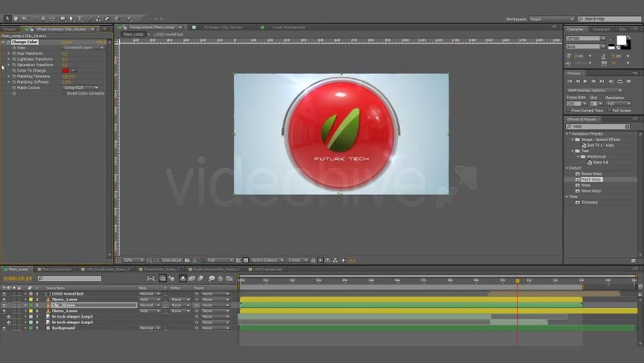644x363 pixels.
Task: Check Invert Color Correction checkbox
Action: pyautogui.click(x=64, y=93)
